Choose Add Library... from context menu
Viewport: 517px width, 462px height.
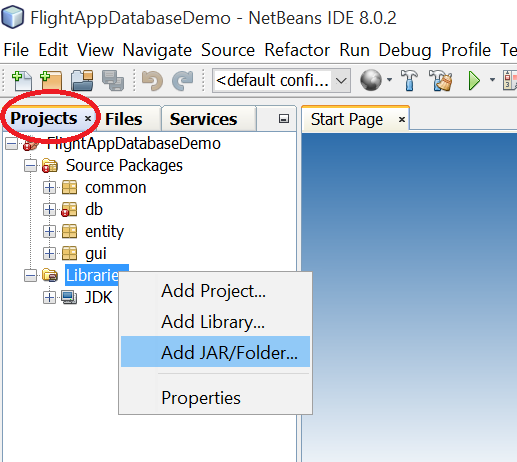215,322
